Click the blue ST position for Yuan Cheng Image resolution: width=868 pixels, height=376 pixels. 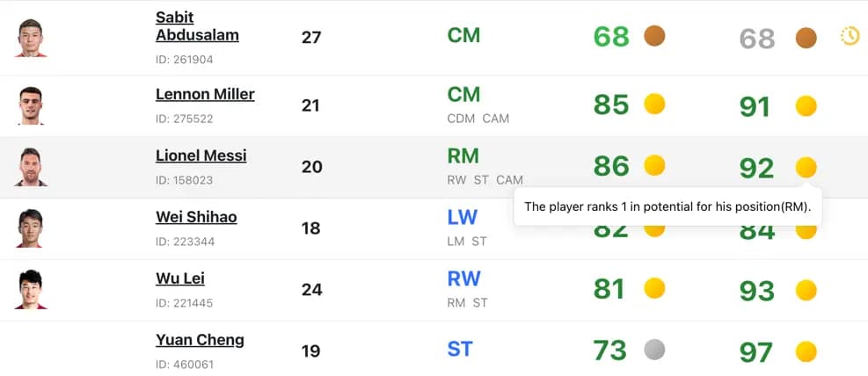[x=460, y=350]
